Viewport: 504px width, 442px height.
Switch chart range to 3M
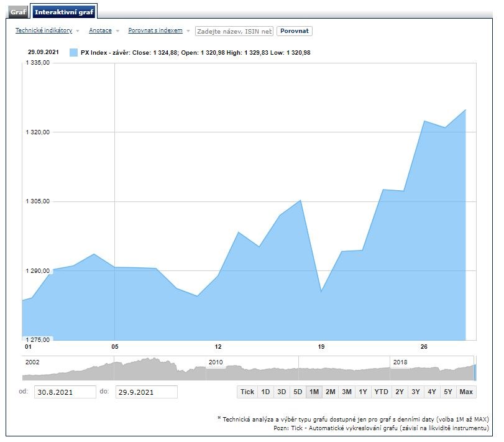[x=347, y=392]
